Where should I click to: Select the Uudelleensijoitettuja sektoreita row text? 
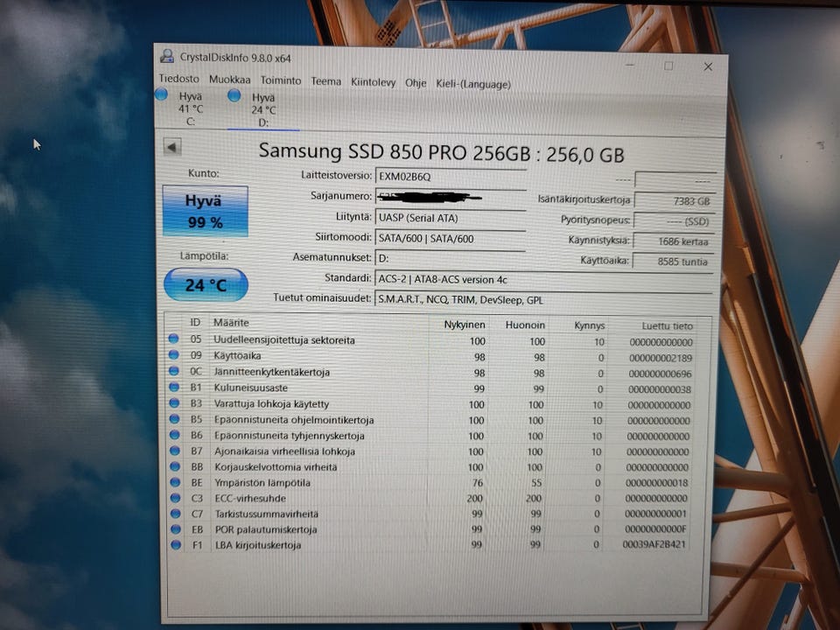[283, 339]
